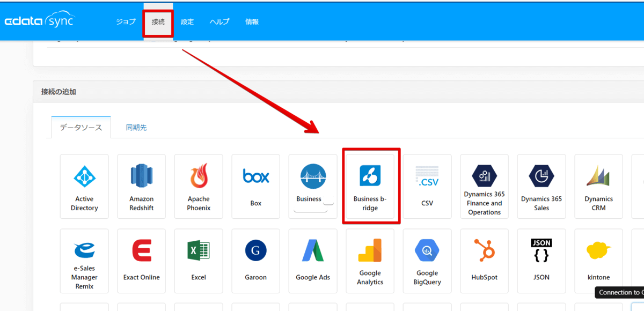Select the Business b-ridge connector

point(370,187)
